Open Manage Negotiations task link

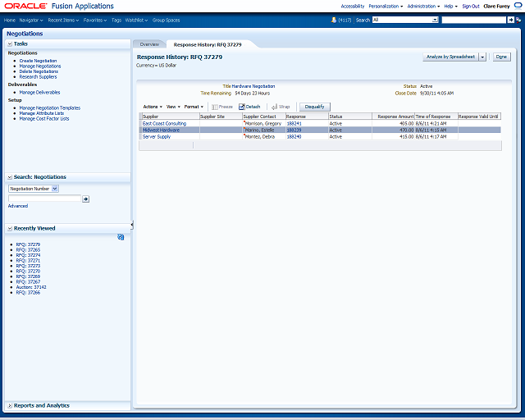pyautogui.click(x=40, y=66)
